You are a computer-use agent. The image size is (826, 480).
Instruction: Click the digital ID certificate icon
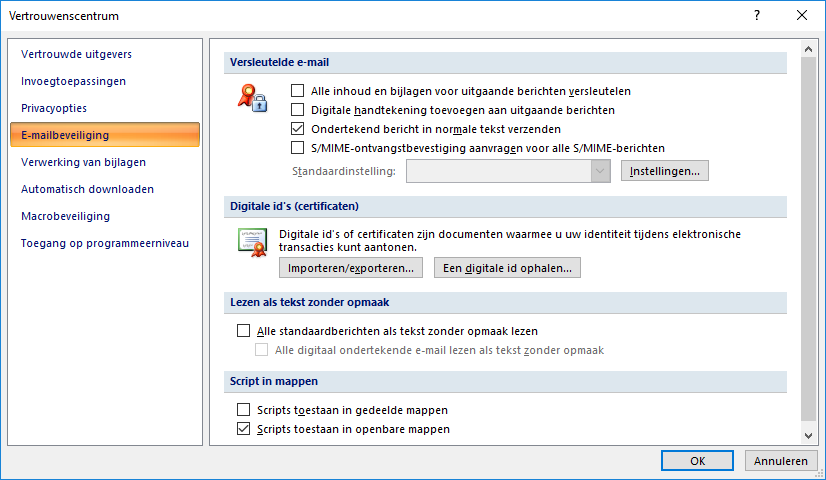[x=252, y=242]
